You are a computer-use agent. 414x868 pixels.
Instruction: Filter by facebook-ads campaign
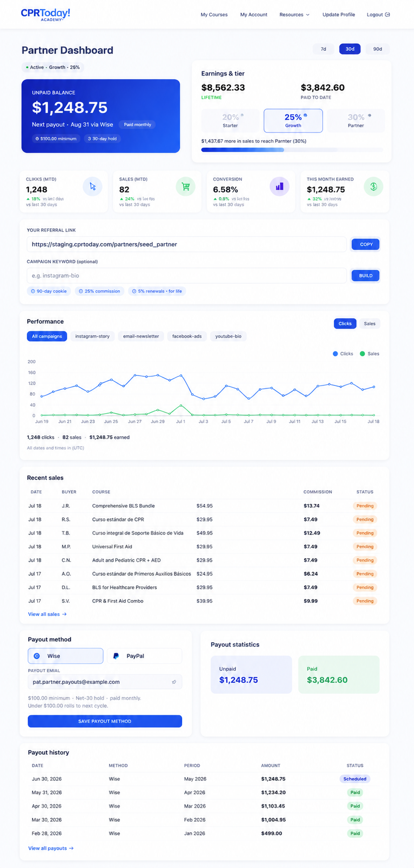[x=187, y=336]
